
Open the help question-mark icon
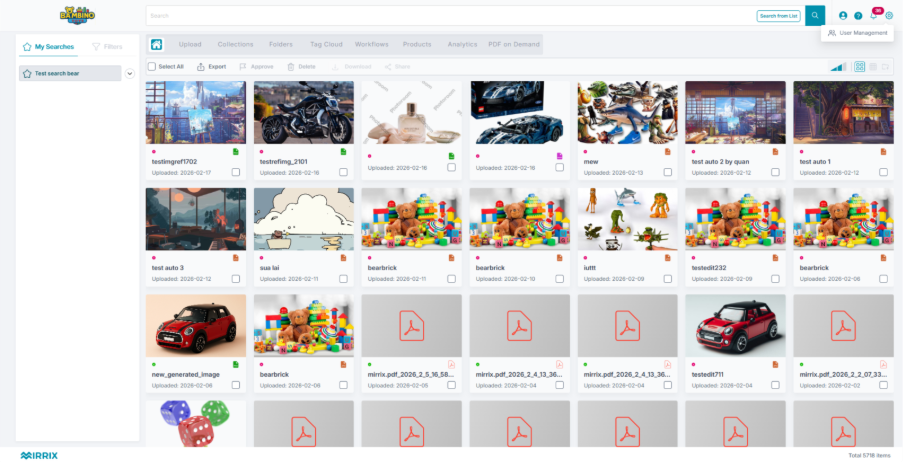[858, 16]
